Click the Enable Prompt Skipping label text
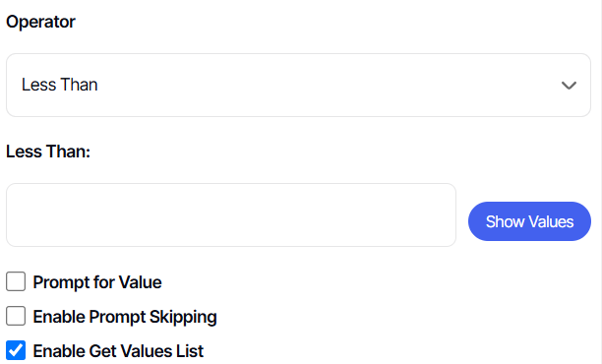Viewport: 602px width, 364px height. click(125, 317)
